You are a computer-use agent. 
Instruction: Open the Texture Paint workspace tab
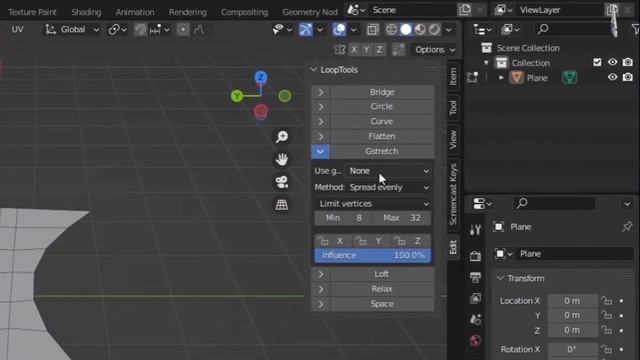(32, 12)
